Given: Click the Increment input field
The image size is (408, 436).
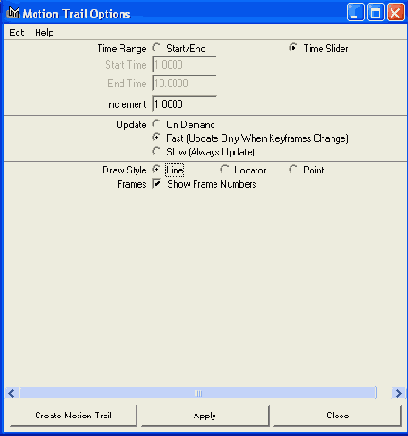Looking at the screenshot, I should click(184, 104).
